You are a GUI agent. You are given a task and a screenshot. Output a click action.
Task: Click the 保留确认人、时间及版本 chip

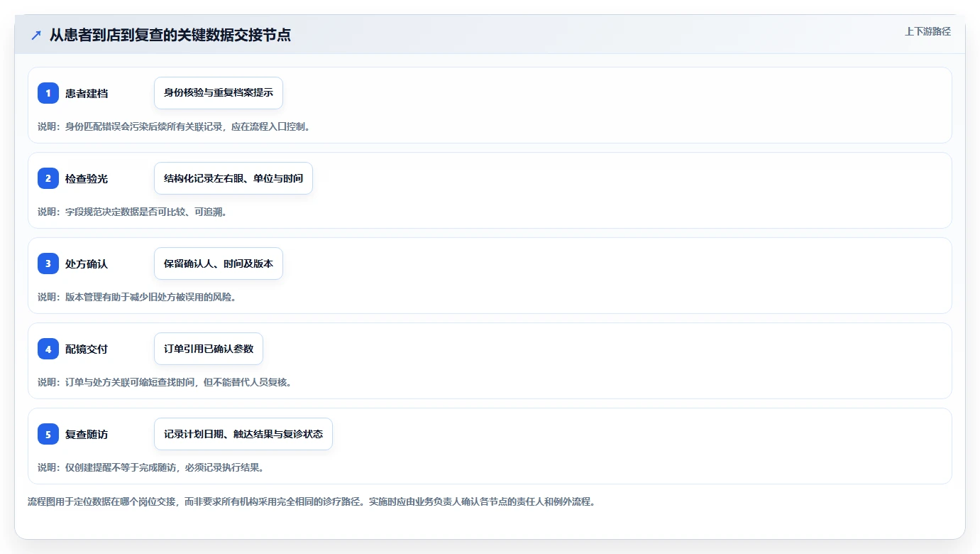(219, 264)
